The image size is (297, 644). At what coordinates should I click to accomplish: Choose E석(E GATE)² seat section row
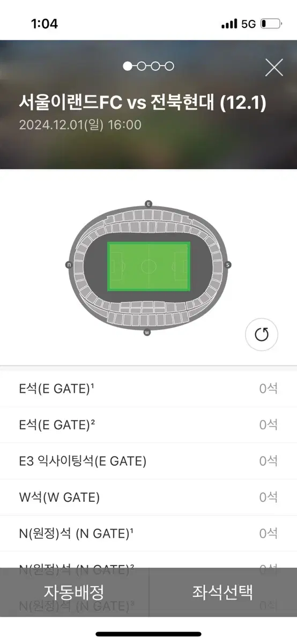tap(148, 425)
